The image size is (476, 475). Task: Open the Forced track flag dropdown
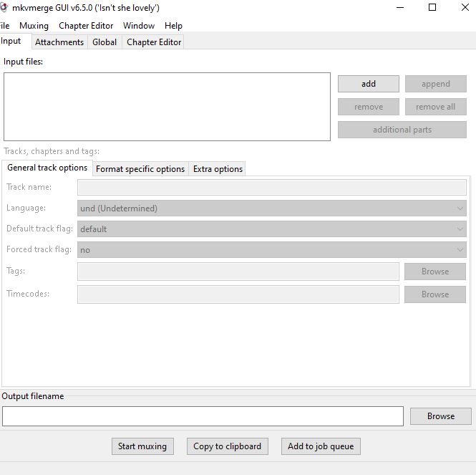[x=272, y=250]
